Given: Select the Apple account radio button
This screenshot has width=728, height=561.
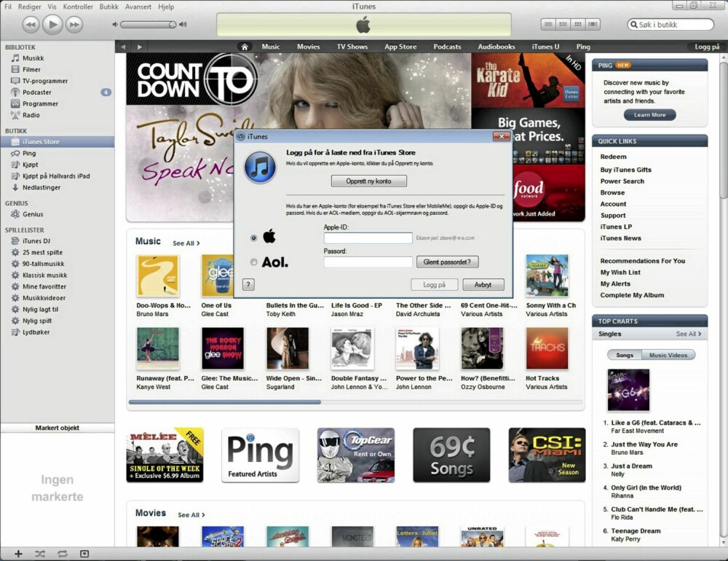Looking at the screenshot, I should point(253,238).
